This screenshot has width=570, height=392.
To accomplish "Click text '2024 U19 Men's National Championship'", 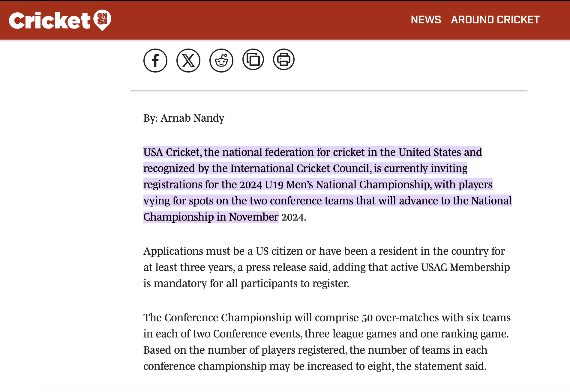I will click(334, 185).
